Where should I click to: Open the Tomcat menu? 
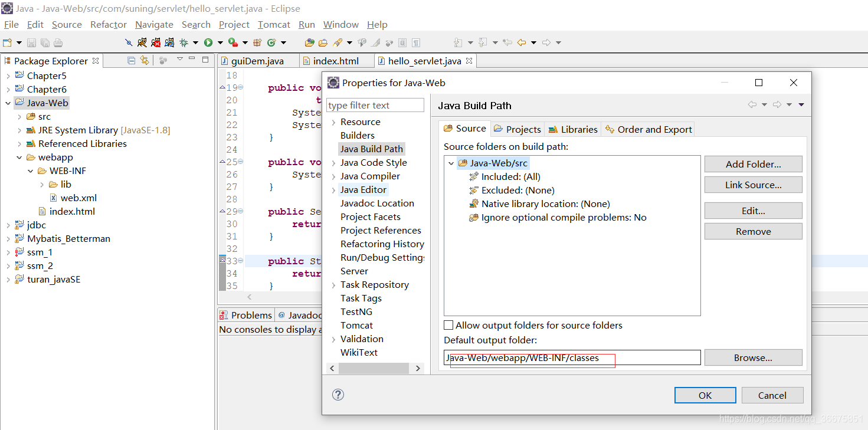(x=274, y=24)
